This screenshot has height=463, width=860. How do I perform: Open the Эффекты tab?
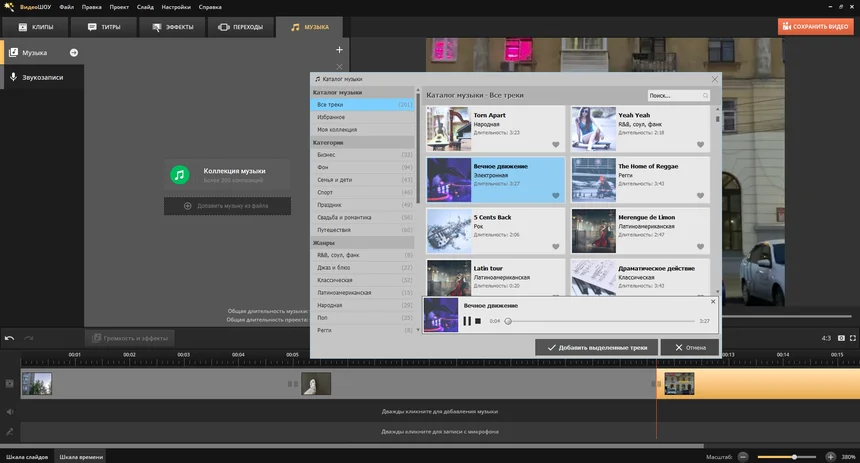[173, 27]
